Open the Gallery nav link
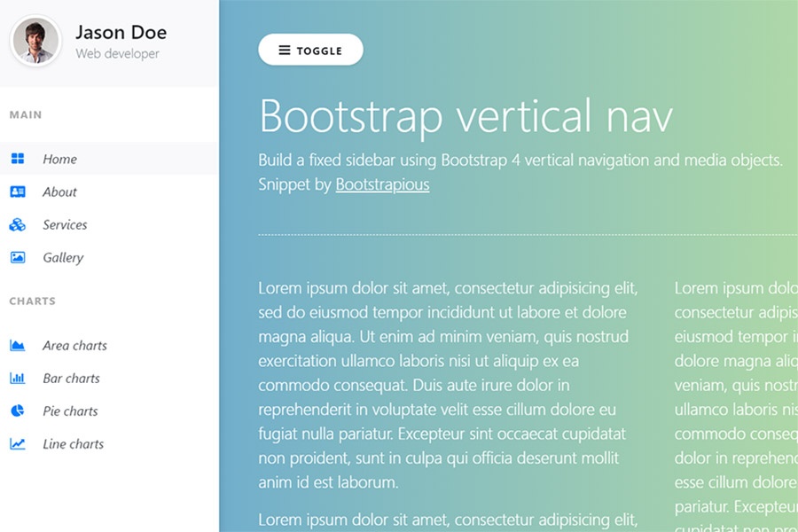The image size is (798, 532). 109,258
